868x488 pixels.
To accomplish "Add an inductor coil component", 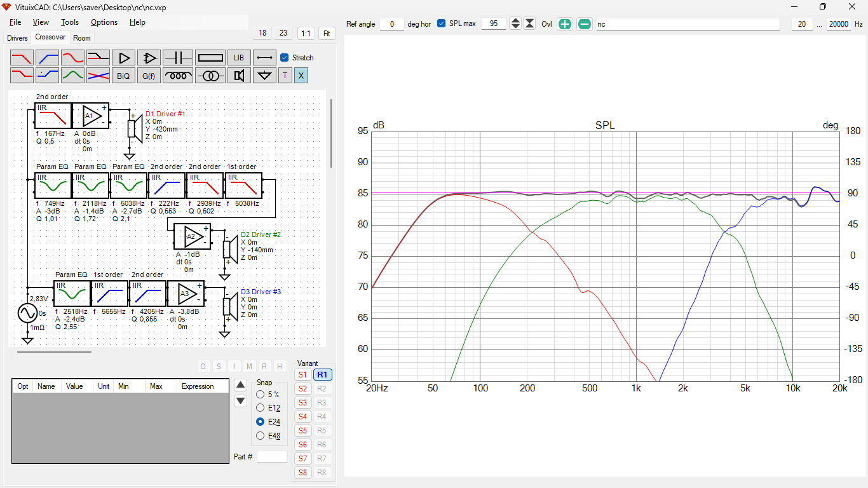I will click(178, 76).
